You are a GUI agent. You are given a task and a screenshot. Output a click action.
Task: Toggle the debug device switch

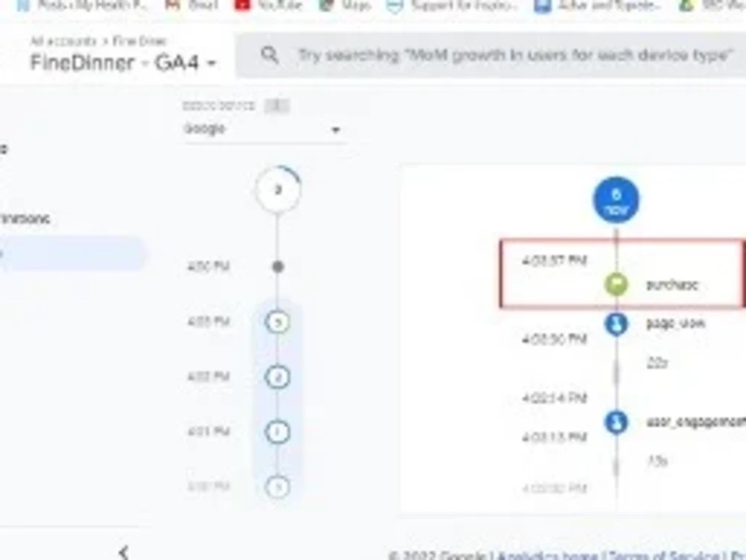coord(277,106)
